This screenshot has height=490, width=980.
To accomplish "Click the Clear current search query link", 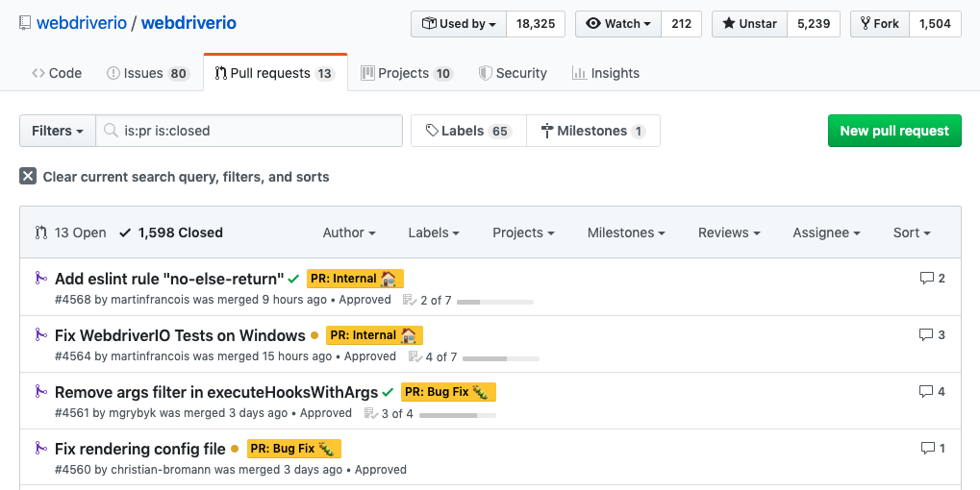I will pos(186,177).
